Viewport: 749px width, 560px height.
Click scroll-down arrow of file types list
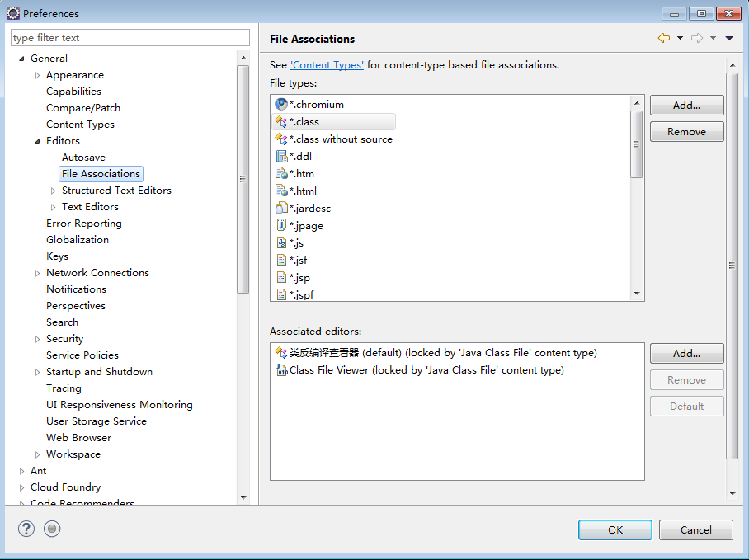pos(636,294)
